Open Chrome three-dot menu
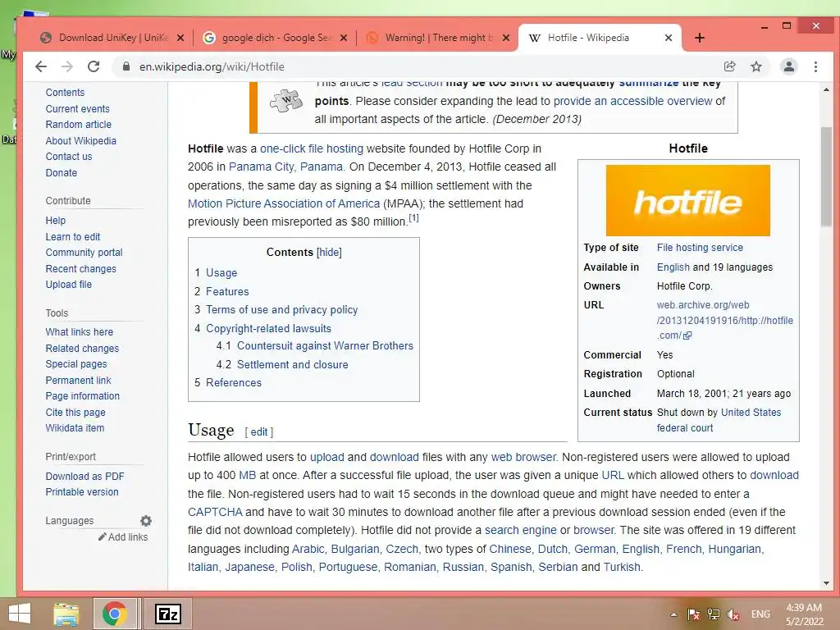 pos(815,66)
